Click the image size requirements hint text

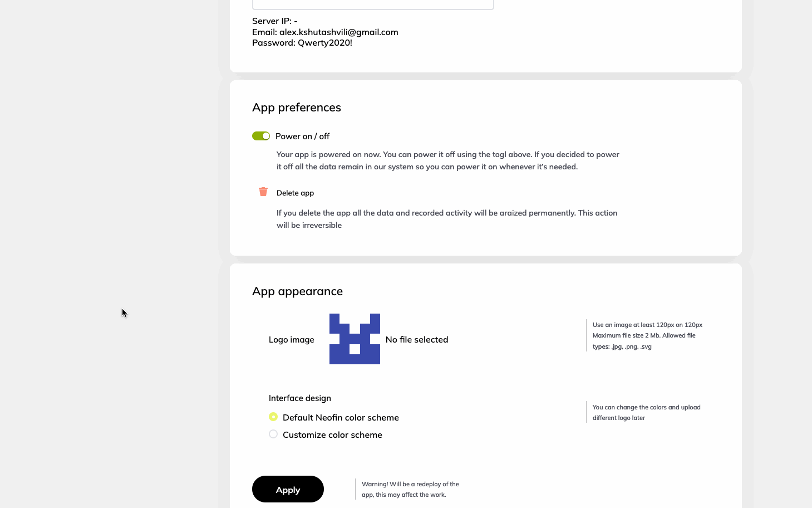(x=647, y=335)
